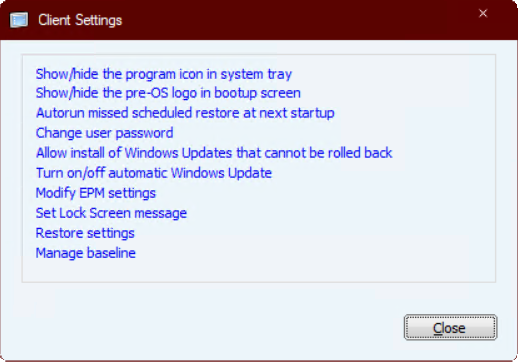The height and width of the screenshot is (362, 518).
Task: Select 'Autorun missed scheduled restore at next startup'
Action: 185,113
